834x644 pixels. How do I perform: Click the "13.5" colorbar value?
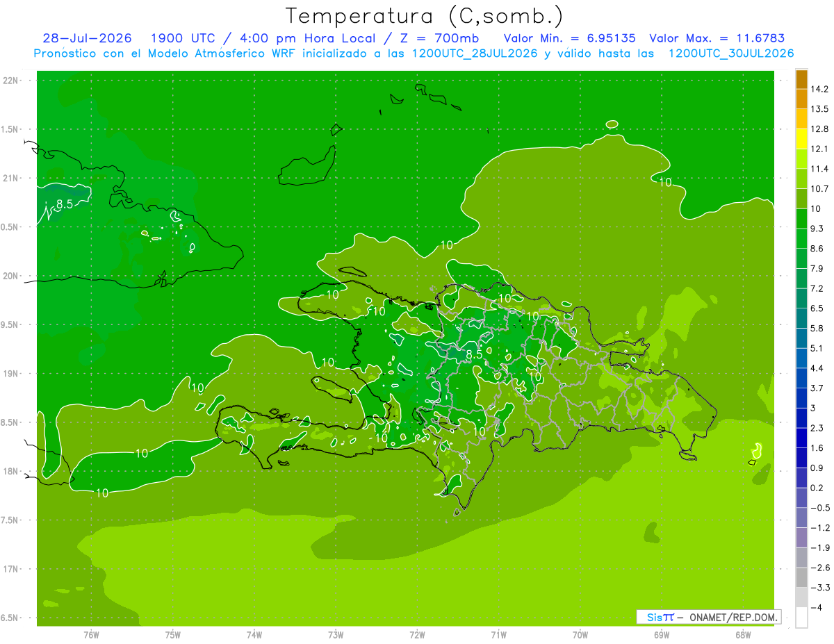819,109
